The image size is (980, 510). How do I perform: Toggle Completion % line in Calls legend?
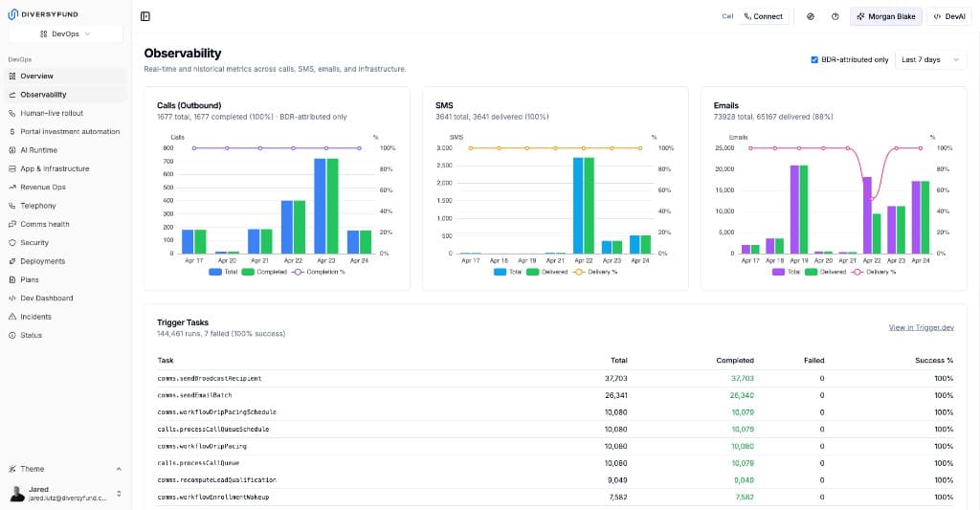coord(318,272)
